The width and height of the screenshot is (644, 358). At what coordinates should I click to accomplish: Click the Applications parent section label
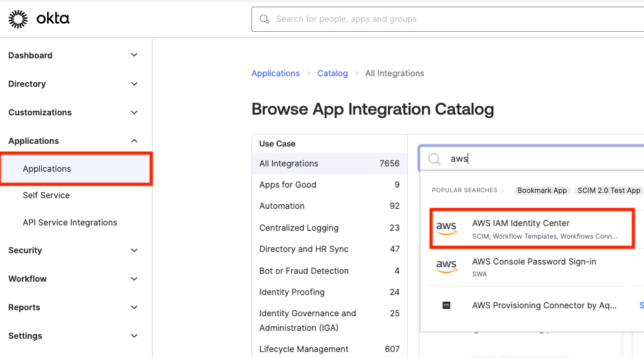coord(34,141)
